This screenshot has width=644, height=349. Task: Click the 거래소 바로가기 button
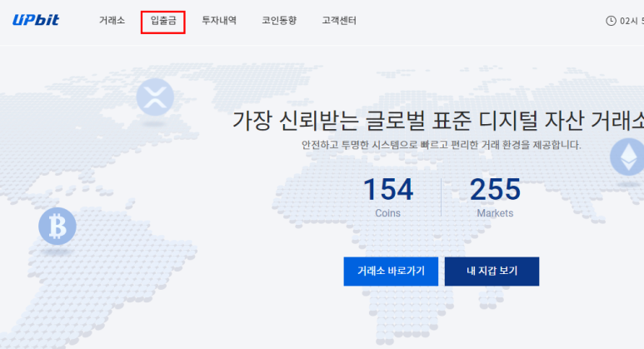(x=391, y=272)
